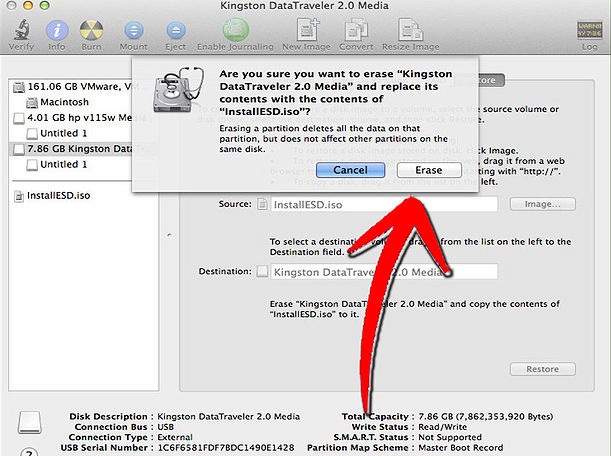Click the Burn toolbar icon

point(91,30)
